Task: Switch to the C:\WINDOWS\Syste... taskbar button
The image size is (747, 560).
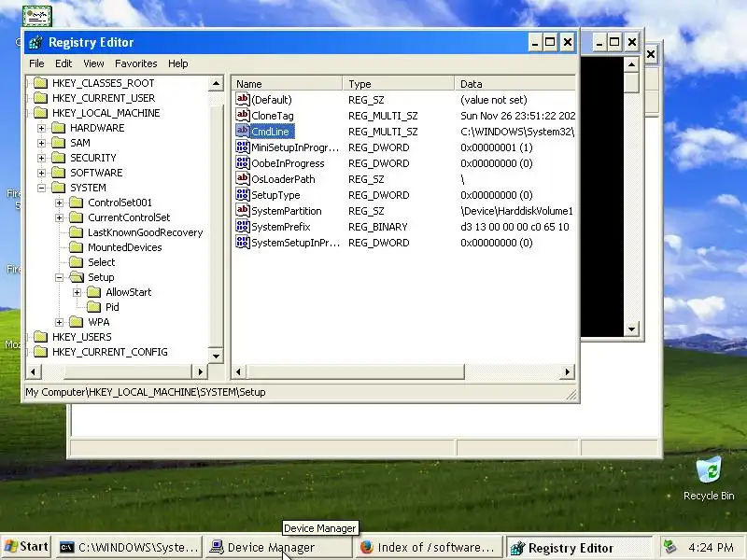Action: click(x=129, y=548)
